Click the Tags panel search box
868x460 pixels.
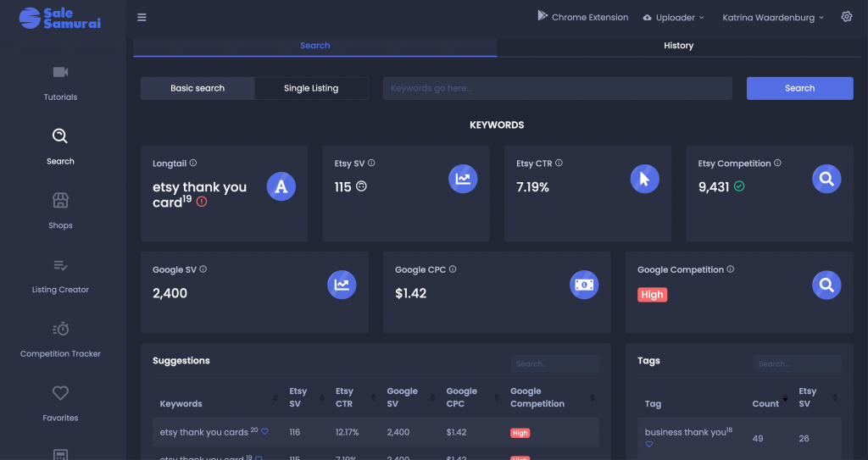coord(797,363)
